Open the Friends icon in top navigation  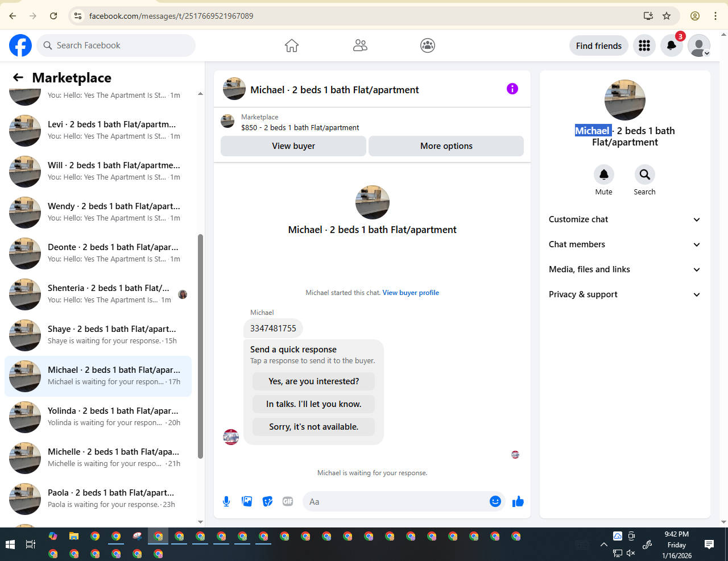tap(360, 45)
